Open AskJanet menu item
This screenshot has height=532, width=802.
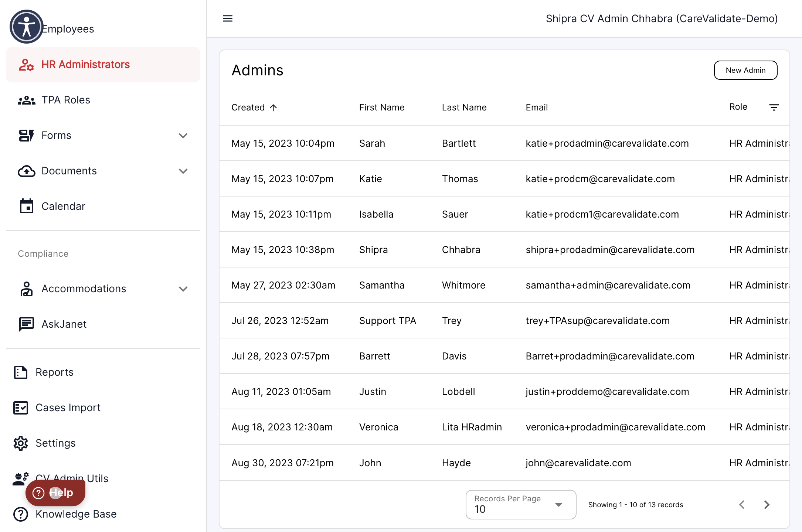click(x=103, y=324)
